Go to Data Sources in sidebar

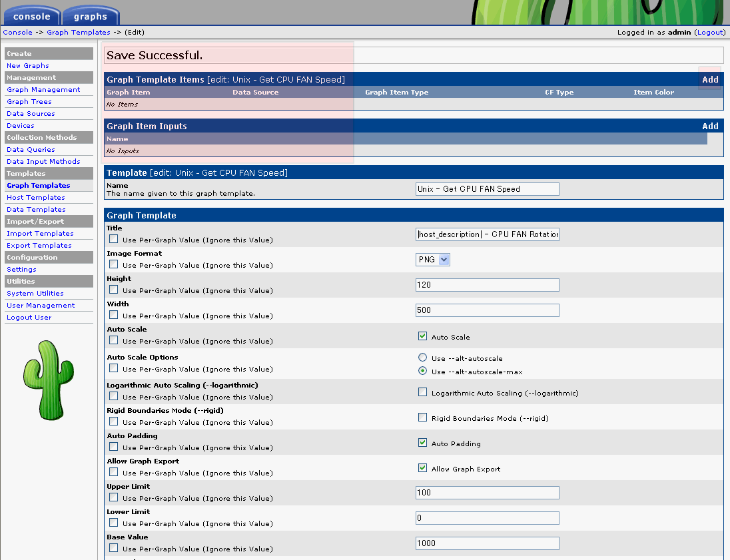pyautogui.click(x=31, y=114)
